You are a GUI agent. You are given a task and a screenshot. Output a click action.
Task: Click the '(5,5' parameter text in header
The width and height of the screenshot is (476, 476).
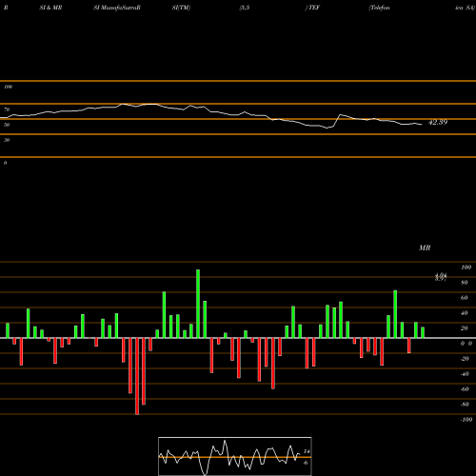(x=245, y=8)
